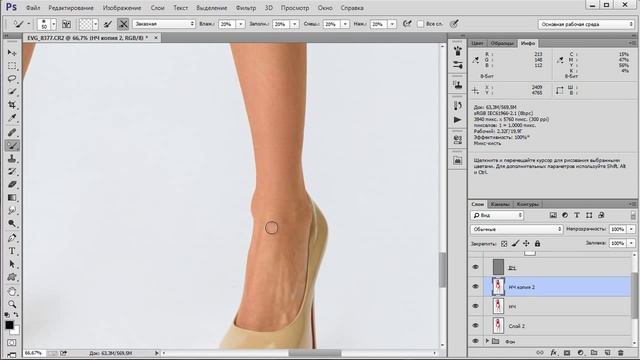Open the layer filter type dropdown
640x360 pixels.
(497, 215)
